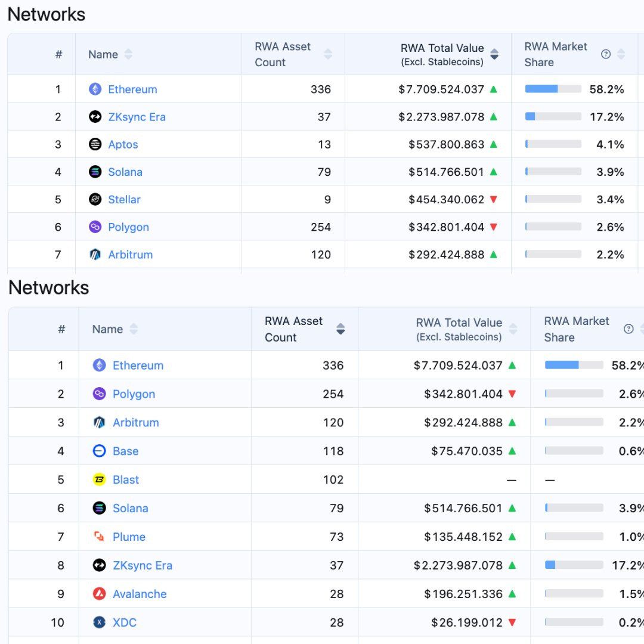Sort bottom table by RWA Asset Count
The height and width of the screenshot is (644, 644).
340,329
